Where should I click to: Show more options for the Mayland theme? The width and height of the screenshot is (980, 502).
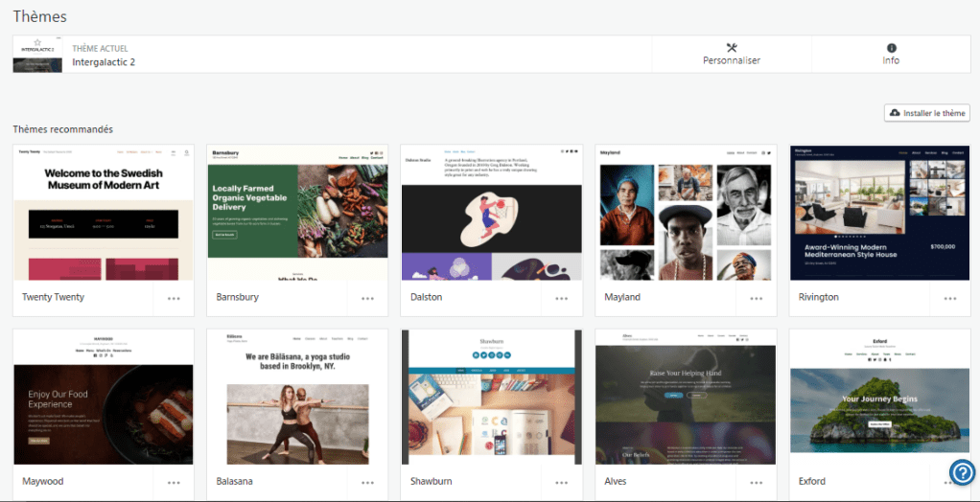(x=756, y=298)
